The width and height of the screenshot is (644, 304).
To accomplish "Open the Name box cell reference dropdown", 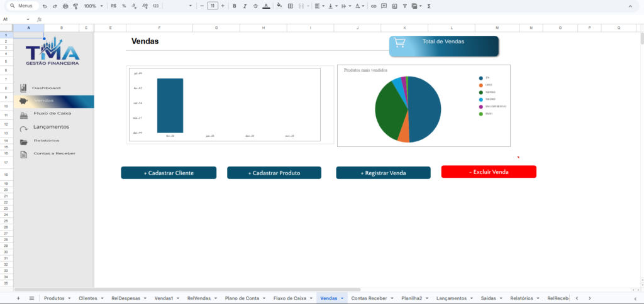I will click(28, 19).
